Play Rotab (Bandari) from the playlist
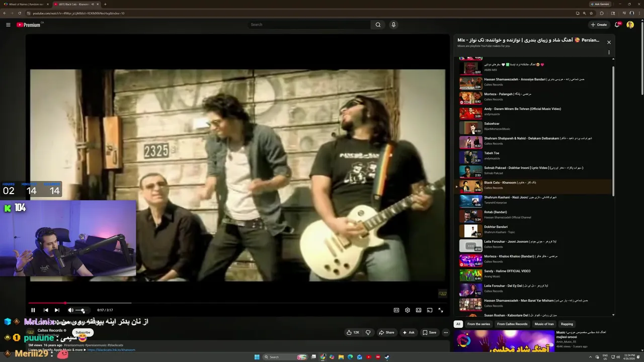 tap(533, 215)
